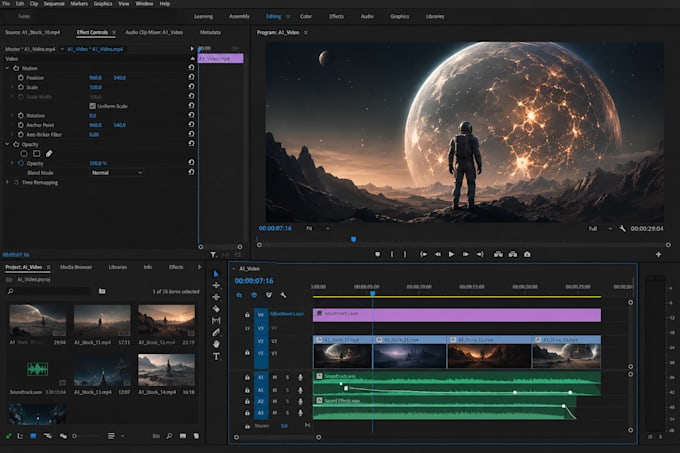The image size is (680, 453).
Task: Reset the Position parameter
Action: [x=191, y=77]
